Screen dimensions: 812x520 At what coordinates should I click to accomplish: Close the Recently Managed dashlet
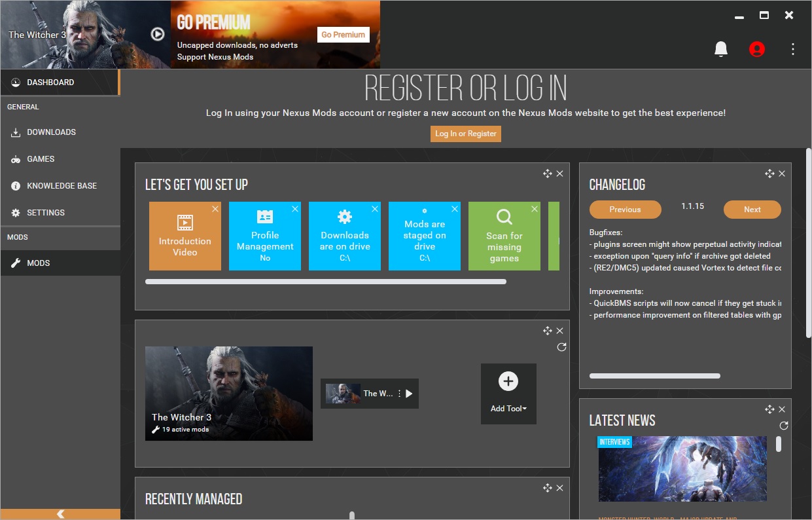coord(559,488)
